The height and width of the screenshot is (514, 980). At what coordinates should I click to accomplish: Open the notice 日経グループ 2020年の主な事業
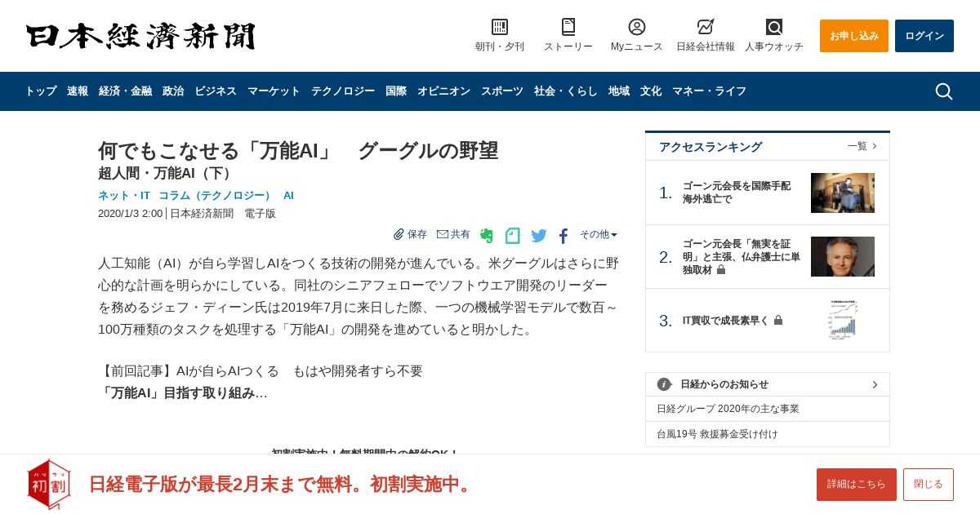728,409
